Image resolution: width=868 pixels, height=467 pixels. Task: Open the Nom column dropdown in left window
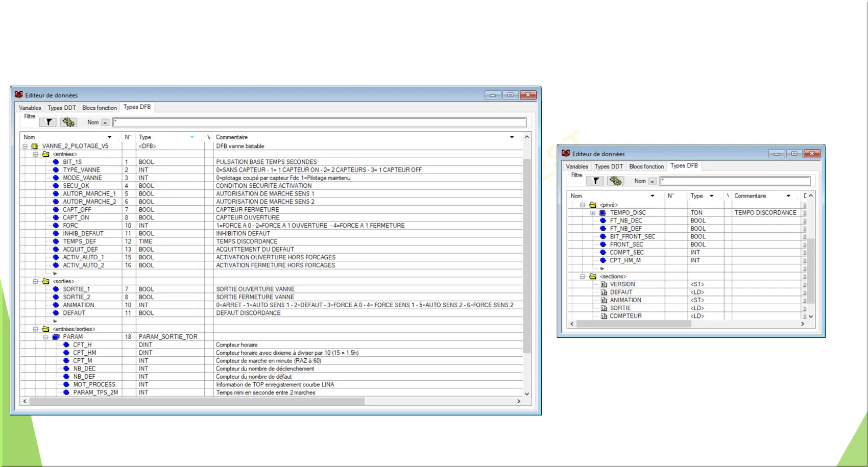[109, 137]
